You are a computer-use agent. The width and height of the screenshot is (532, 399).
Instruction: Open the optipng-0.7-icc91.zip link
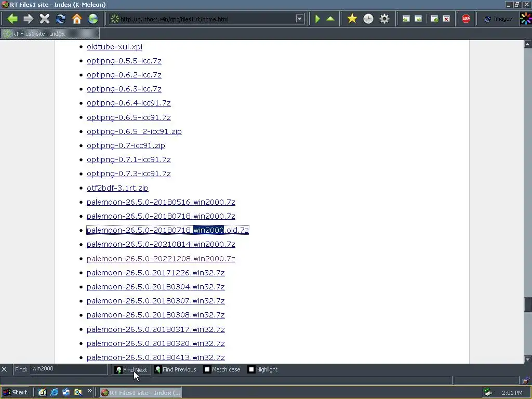pyautogui.click(x=126, y=145)
